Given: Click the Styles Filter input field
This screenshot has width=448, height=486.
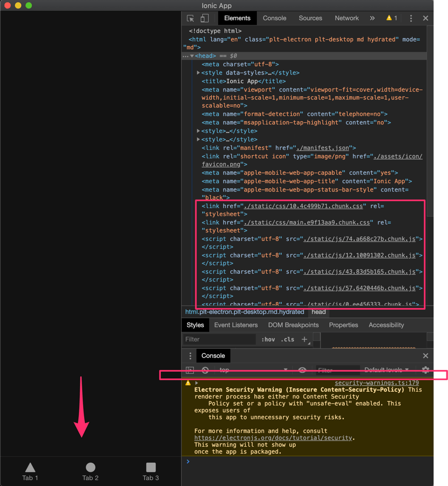Looking at the screenshot, I should (219, 339).
